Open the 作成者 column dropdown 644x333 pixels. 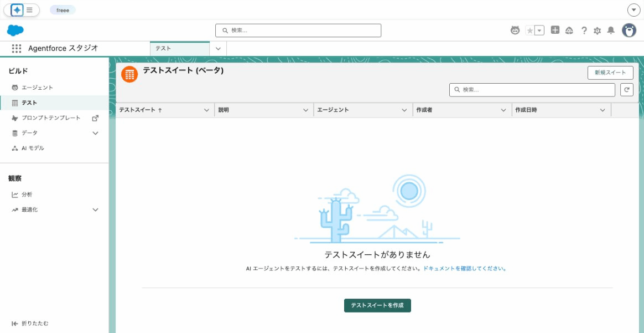504,110
